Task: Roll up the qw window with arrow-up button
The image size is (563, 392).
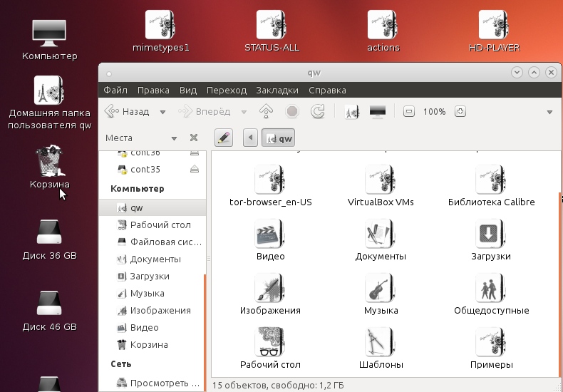Action: point(534,73)
